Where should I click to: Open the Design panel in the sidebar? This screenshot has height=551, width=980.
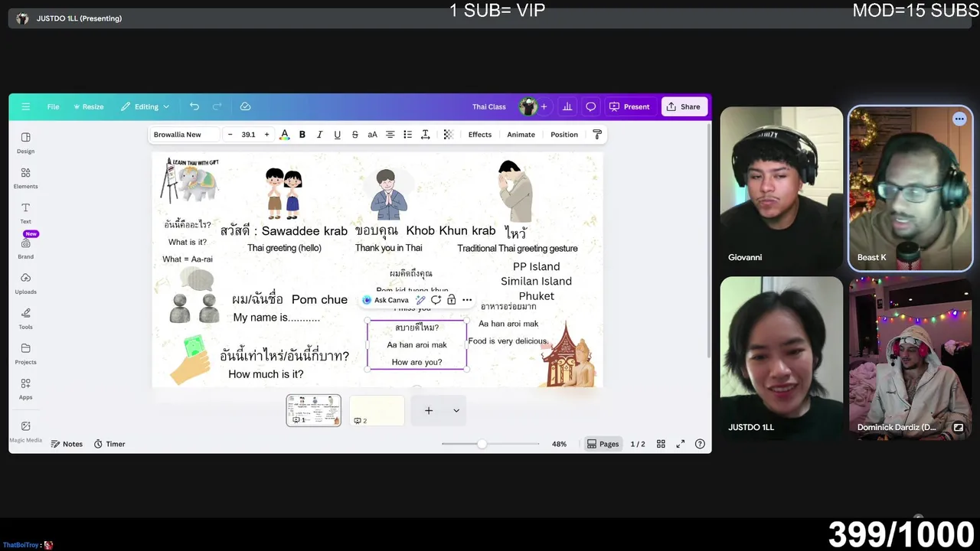pos(25,142)
